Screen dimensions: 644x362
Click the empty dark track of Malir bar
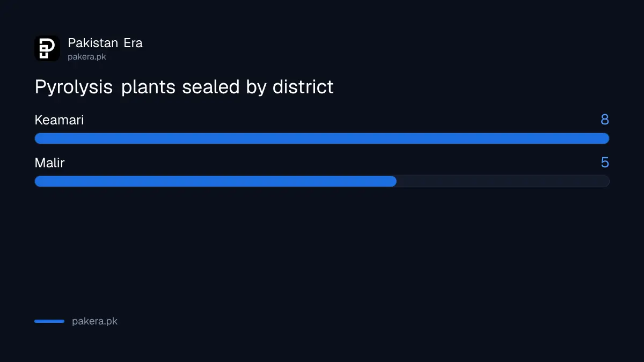pyautogui.click(x=503, y=181)
